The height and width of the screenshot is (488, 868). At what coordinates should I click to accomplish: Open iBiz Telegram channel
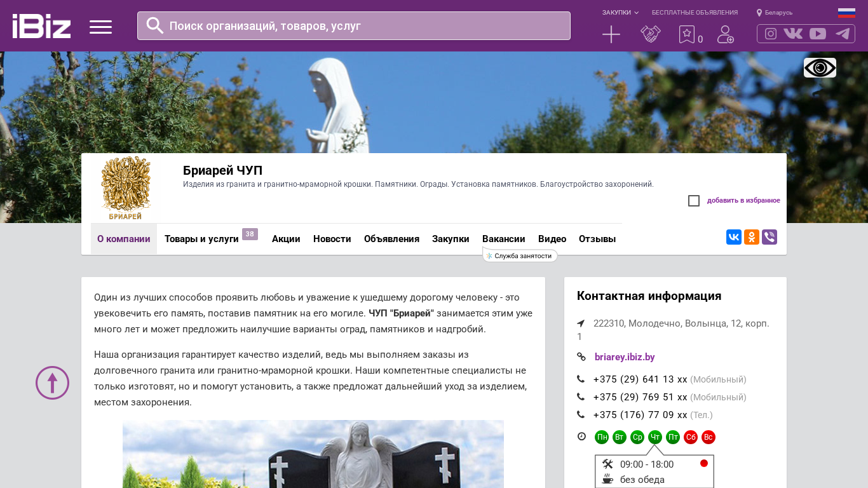pyautogui.click(x=843, y=34)
